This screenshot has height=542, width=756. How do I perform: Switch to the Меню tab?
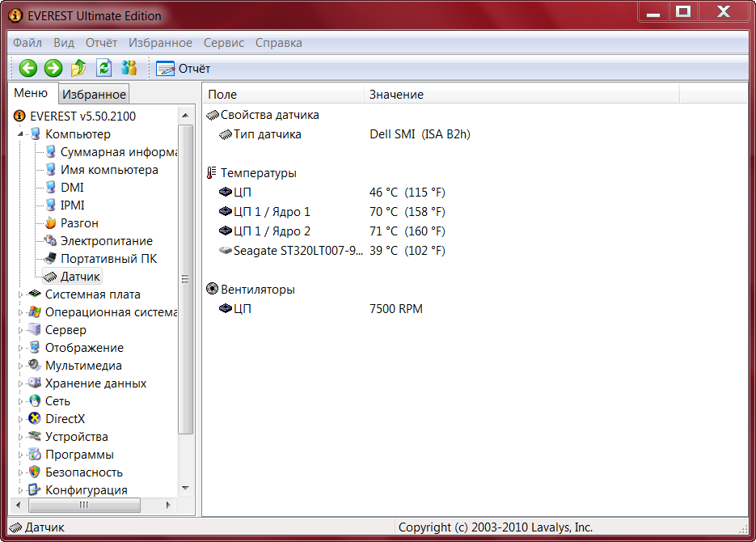[x=31, y=92]
